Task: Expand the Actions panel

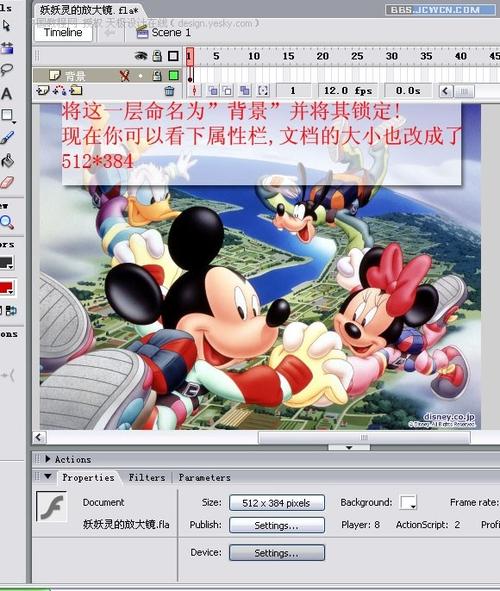Action: (x=48, y=459)
